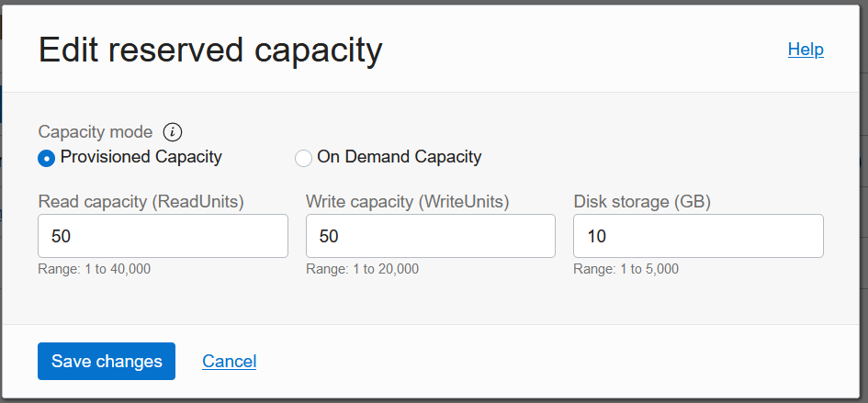The width and height of the screenshot is (868, 403).
Task: Choose the On Demand Capacity radio button
Action: 303,158
